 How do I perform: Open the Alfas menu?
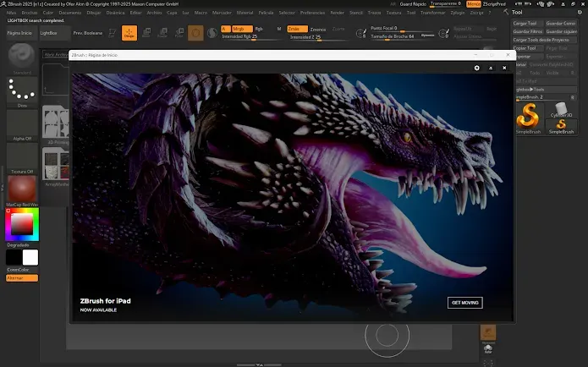11,13
